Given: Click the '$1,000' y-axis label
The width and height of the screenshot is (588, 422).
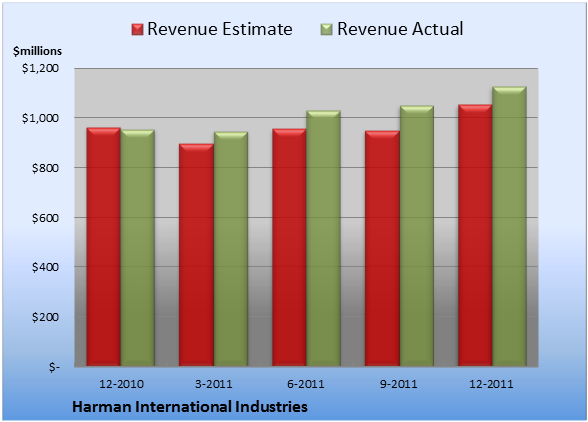Looking at the screenshot, I should pos(40,118).
